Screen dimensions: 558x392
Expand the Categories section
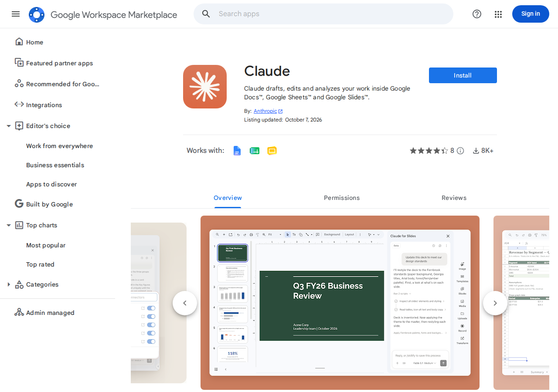click(8, 284)
